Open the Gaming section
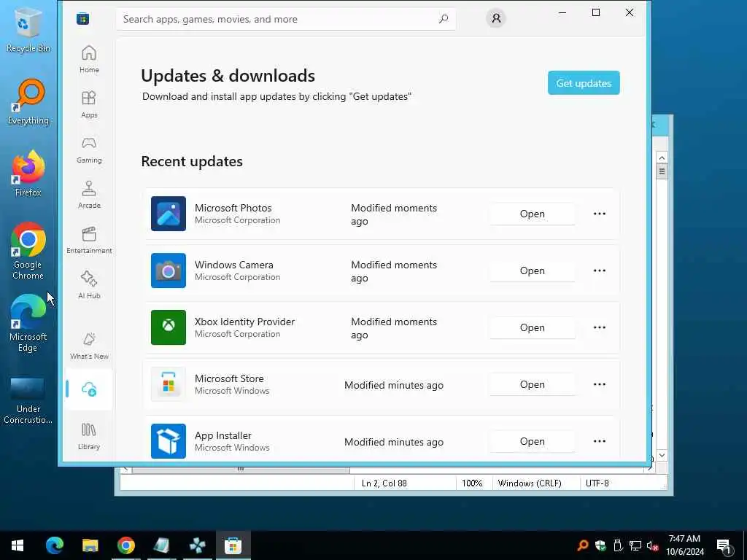Viewport: 747px width, 560px height. point(89,149)
